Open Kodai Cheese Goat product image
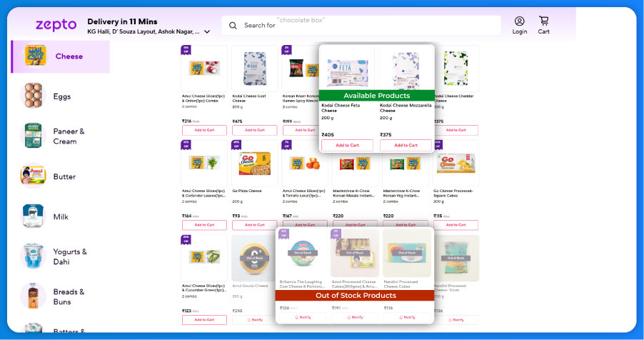This screenshot has height=340, width=644. coord(255,68)
